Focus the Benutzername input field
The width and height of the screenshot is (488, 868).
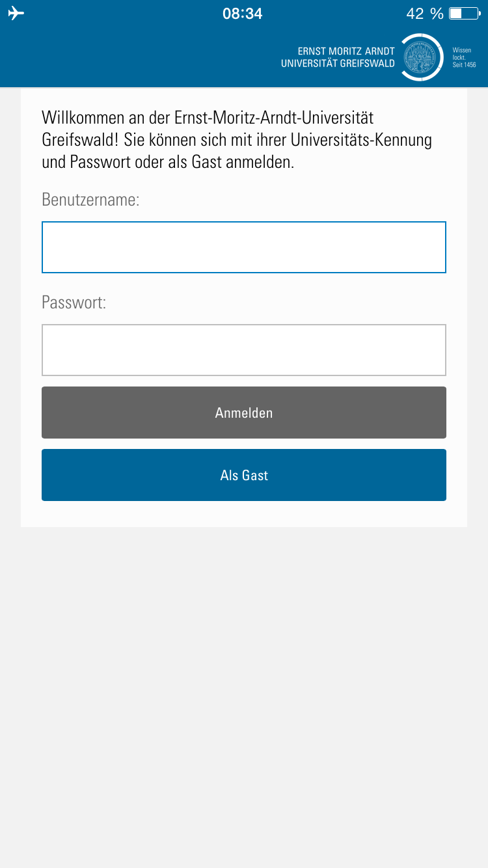pos(244,247)
